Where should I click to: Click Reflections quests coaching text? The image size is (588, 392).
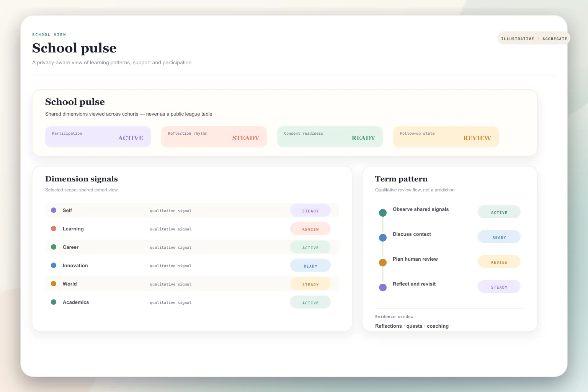(412, 326)
